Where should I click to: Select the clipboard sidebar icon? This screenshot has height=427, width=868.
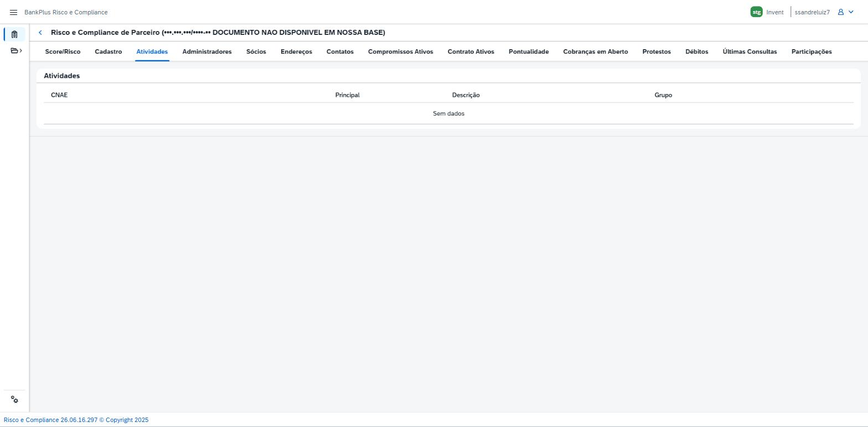[14, 34]
